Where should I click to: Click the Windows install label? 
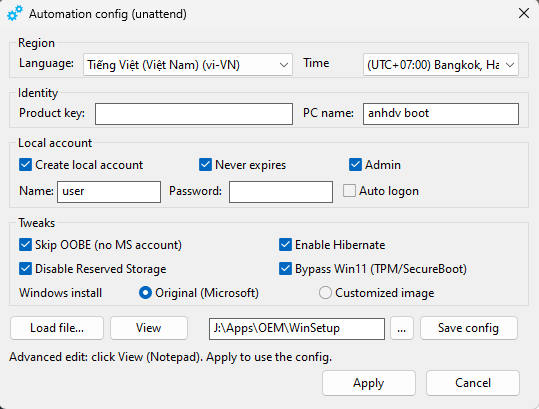(x=60, y=293)
